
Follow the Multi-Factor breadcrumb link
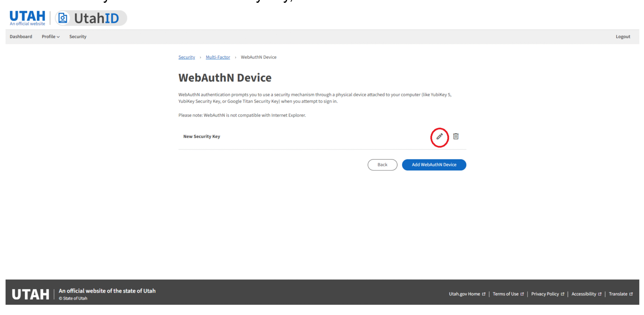[218, 57]
